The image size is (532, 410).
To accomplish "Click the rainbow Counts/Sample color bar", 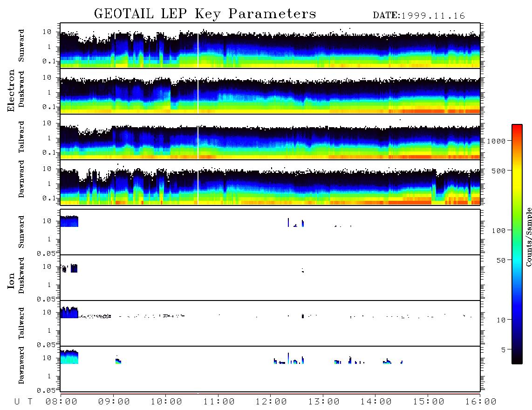I will coord(517,244).
